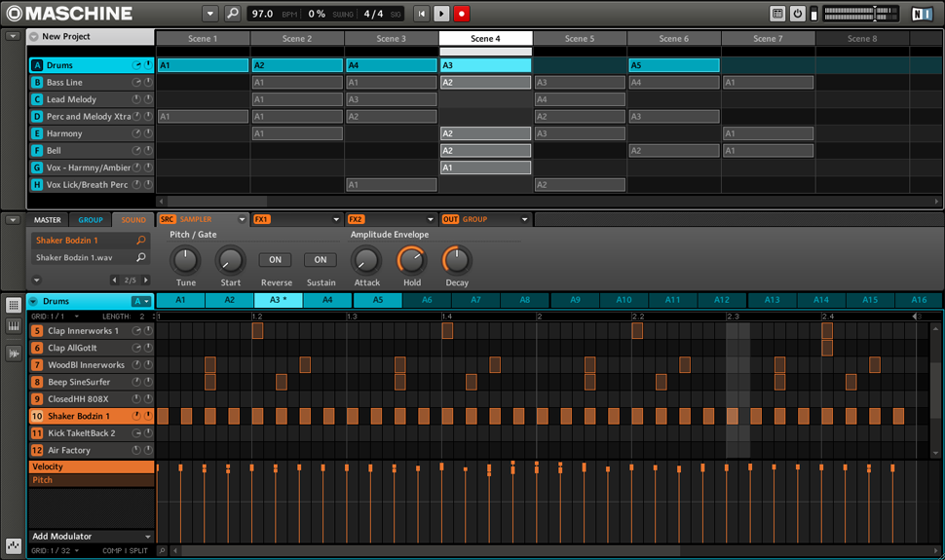Click the sound slot 7 pad for WoodBl Innerworks
Image resolution: width=945 pixels, height=560 pixels.
[37, 365]
